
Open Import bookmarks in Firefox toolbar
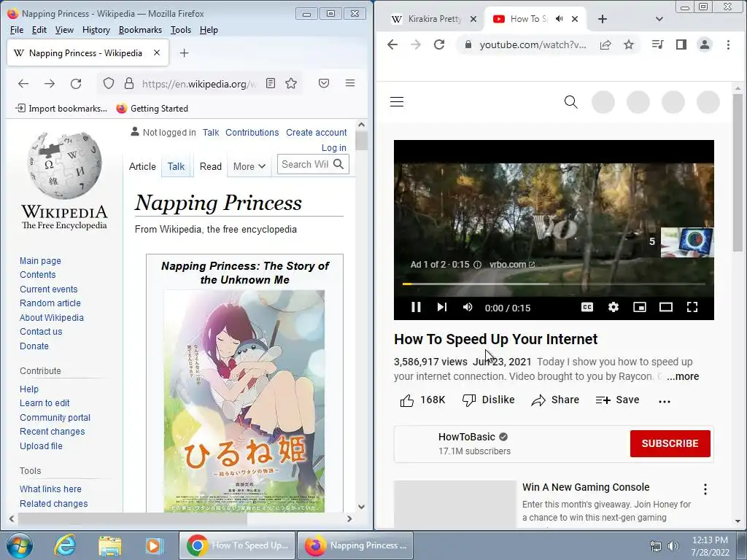[x=61, y=109]
